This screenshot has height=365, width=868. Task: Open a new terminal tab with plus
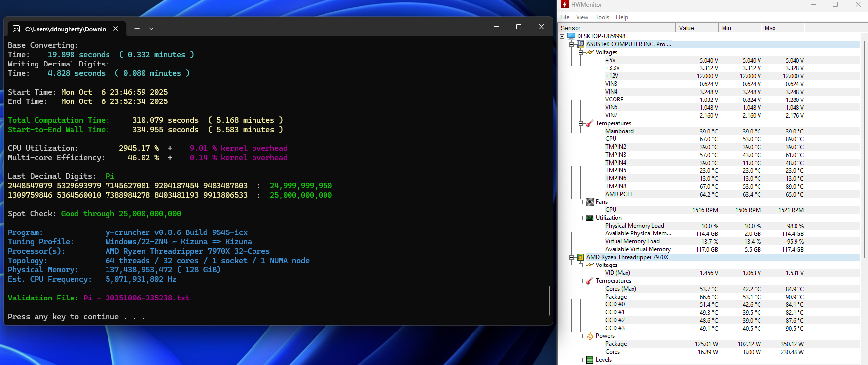(x=137, y=29)
